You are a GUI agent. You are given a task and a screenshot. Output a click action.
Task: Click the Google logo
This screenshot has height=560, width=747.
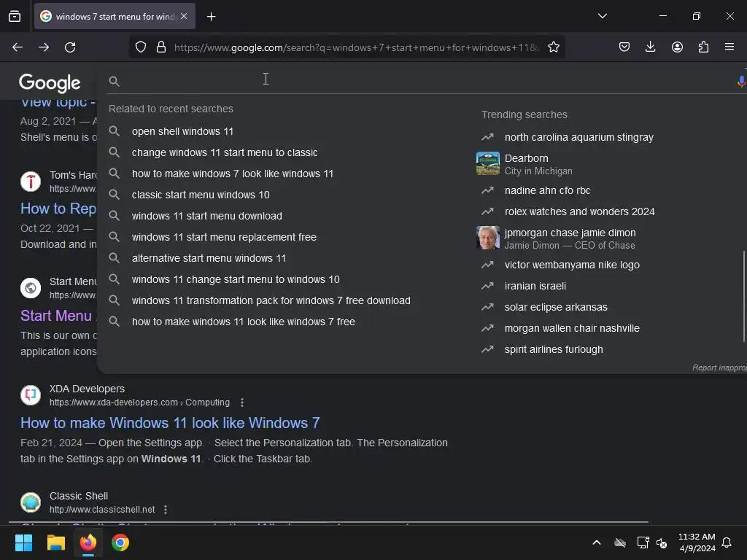coord(50,83)
